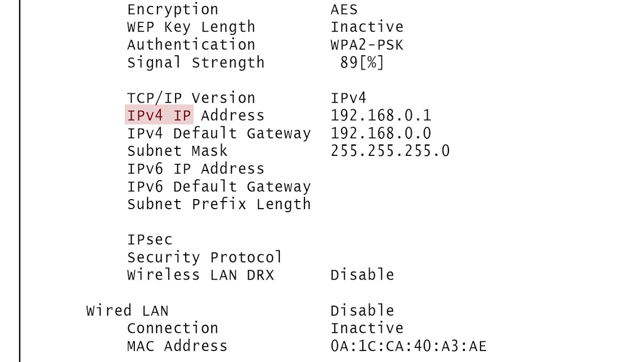The height and width of the screenshot is (362, 644).
Task: Click the Signal Strength label
Action: (x=196, y=63)
